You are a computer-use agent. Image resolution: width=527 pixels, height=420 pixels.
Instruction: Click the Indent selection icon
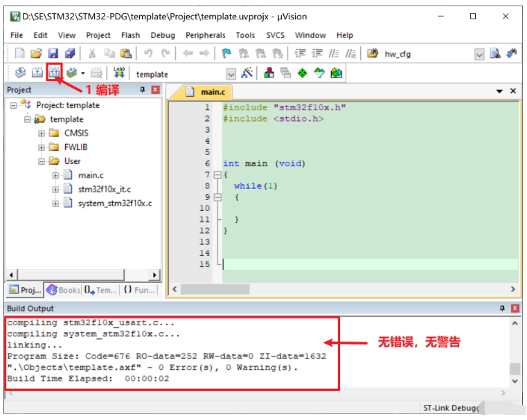[300, 53]
